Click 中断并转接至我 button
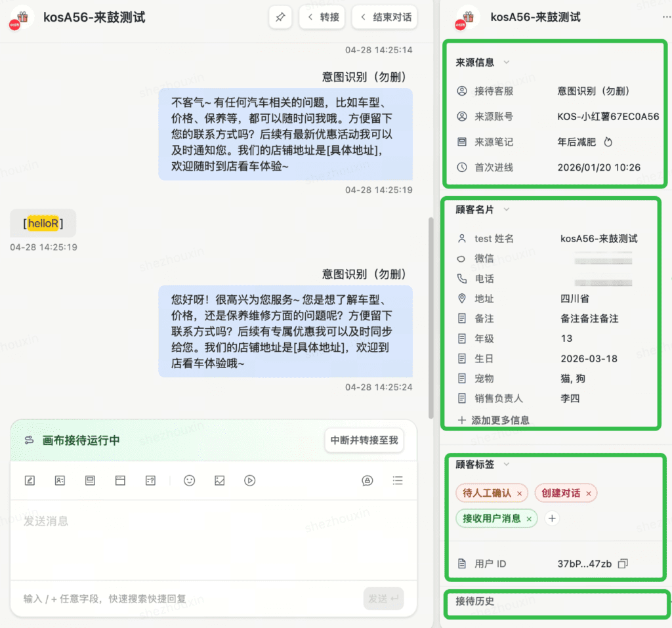 (x=364, y=440)
